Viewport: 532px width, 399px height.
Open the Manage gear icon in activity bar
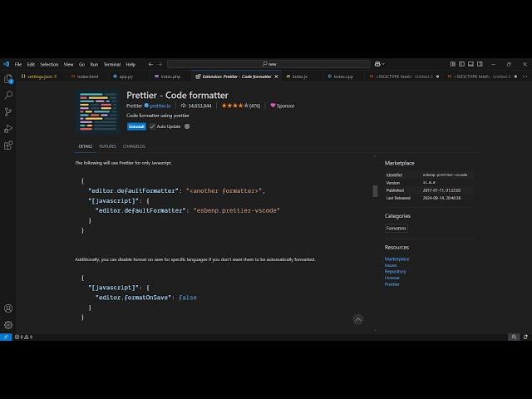pos(8,325)
